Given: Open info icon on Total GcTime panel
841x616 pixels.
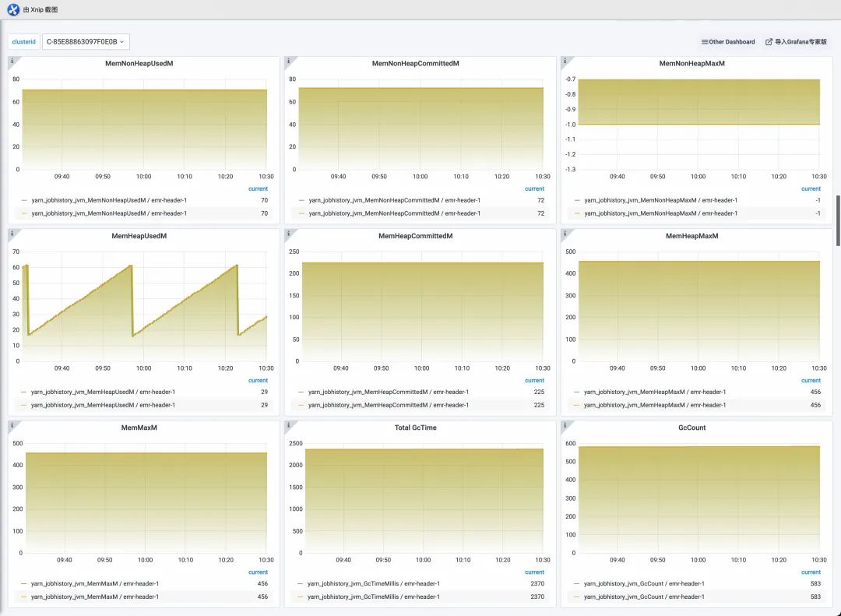Looking at the screenshot, I should pyautogui.click(x=289, y=425).
